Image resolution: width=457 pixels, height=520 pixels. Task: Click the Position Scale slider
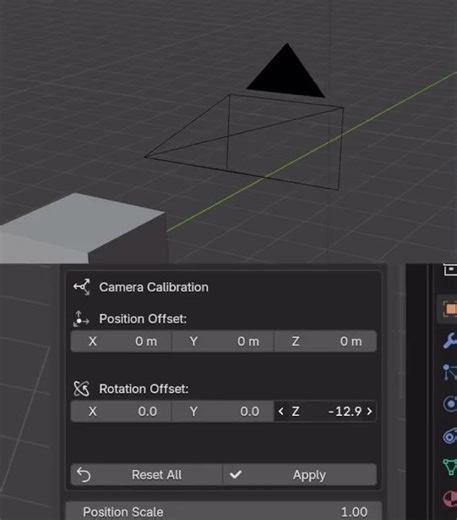pyautogui.click(x=223, y=511)
